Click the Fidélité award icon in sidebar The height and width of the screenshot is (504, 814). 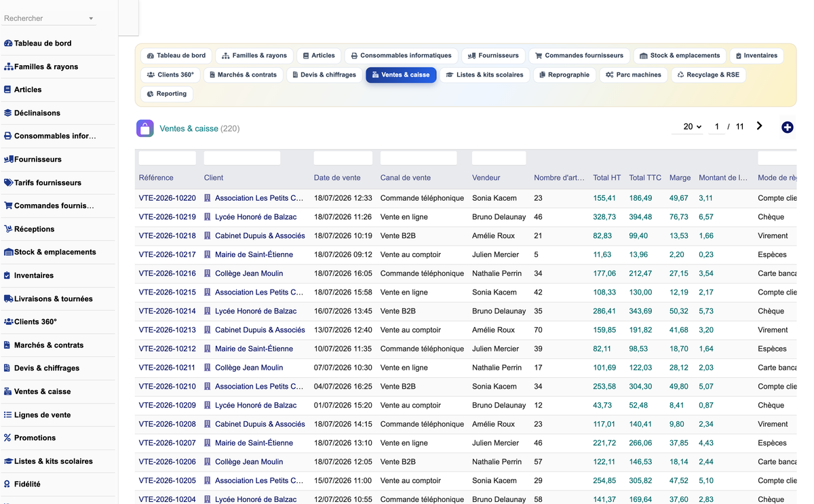pos(7,484)
